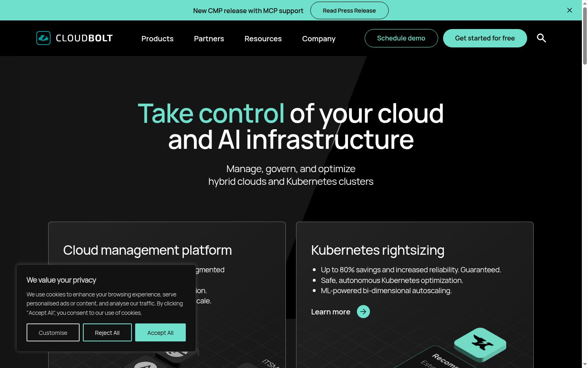
Task: Click 'We value your privacy' heading
Action: [x=61, y=280]
